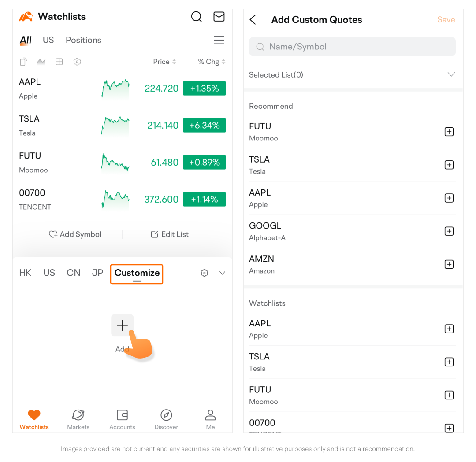Open the messages envelope icon
The height and width of the screenshot is (462, 476).
click(219, 17)
